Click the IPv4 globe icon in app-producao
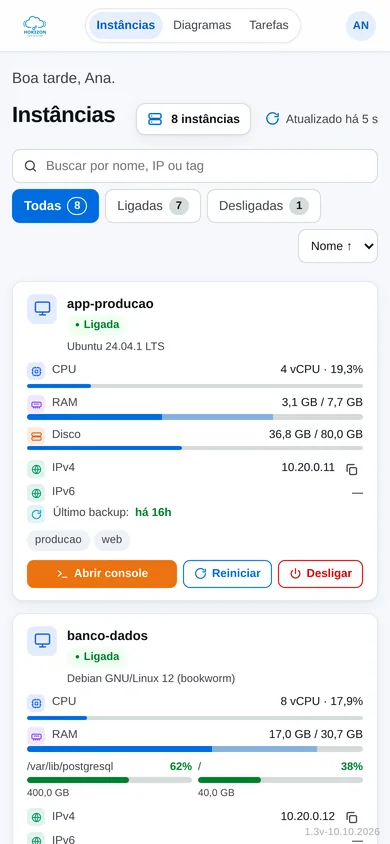The width and height of the screenshot is (390, 844). coord(36,468)
